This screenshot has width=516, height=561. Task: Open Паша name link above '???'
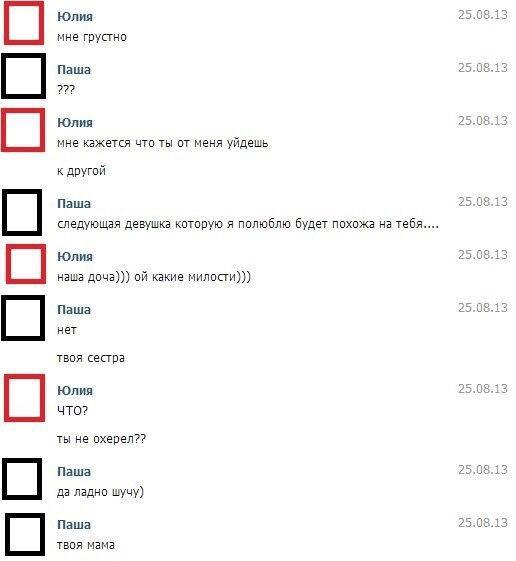tap(74, 69)
